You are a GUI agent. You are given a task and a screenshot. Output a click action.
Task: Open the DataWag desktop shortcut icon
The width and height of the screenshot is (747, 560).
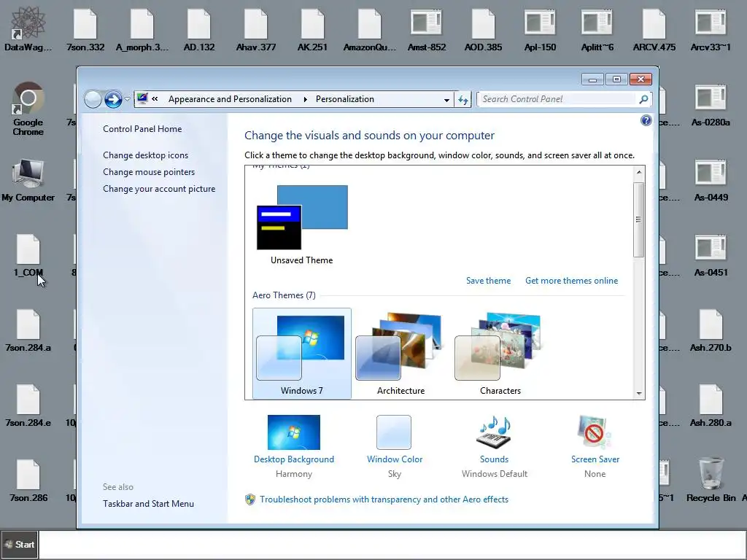point(28,28)
